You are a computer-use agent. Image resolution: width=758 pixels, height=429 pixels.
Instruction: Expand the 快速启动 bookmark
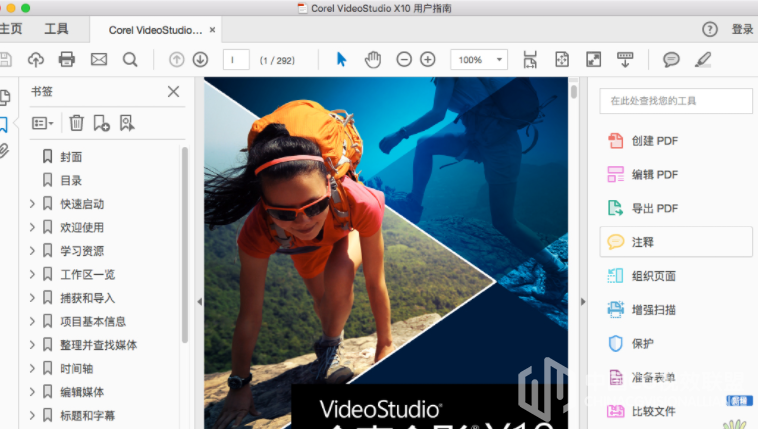[x=32, y=204]
